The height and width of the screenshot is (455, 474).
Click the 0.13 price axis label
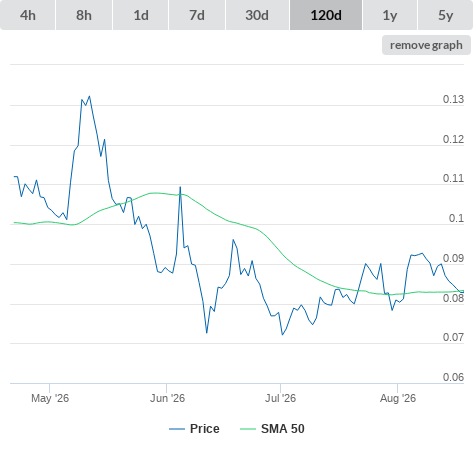point(453,99)
